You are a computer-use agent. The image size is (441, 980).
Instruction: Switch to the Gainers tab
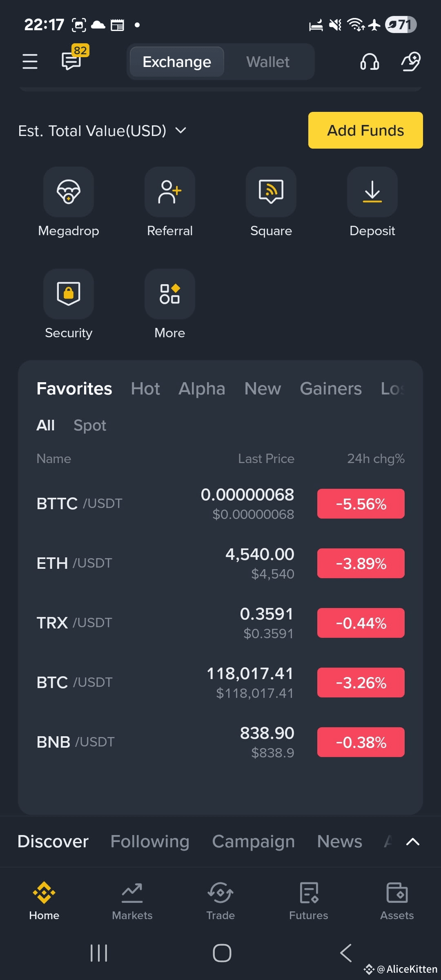[x=331, y=389]
